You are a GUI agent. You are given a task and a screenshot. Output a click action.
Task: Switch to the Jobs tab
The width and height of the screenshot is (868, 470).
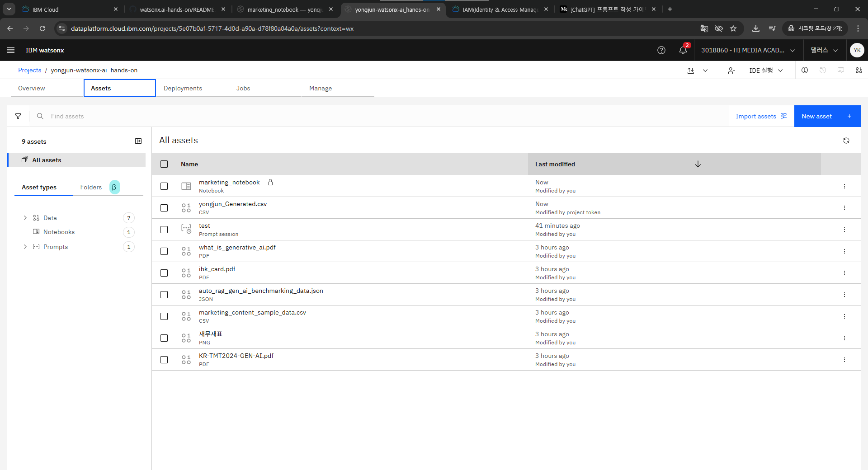(x=265, y=88)
